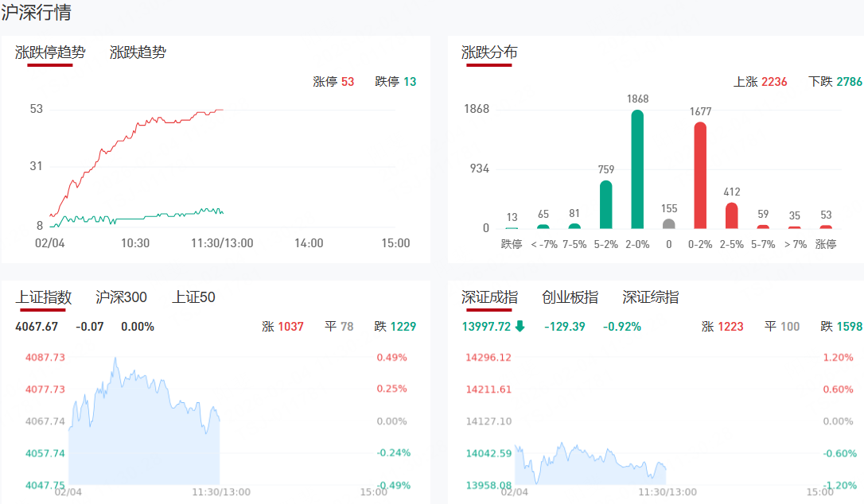
Task: Select the 深证成指 tab
Action: pos(489,298)
